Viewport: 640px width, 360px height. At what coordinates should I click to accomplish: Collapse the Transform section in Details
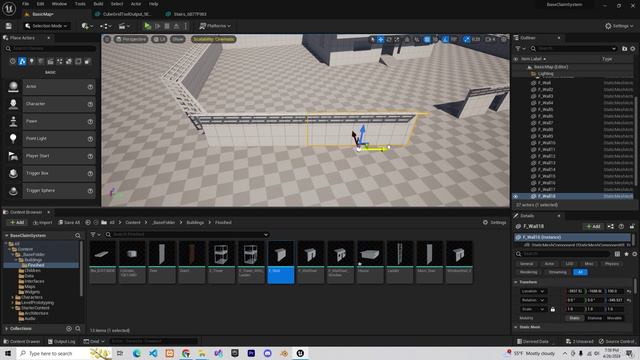tap(516, 282)
